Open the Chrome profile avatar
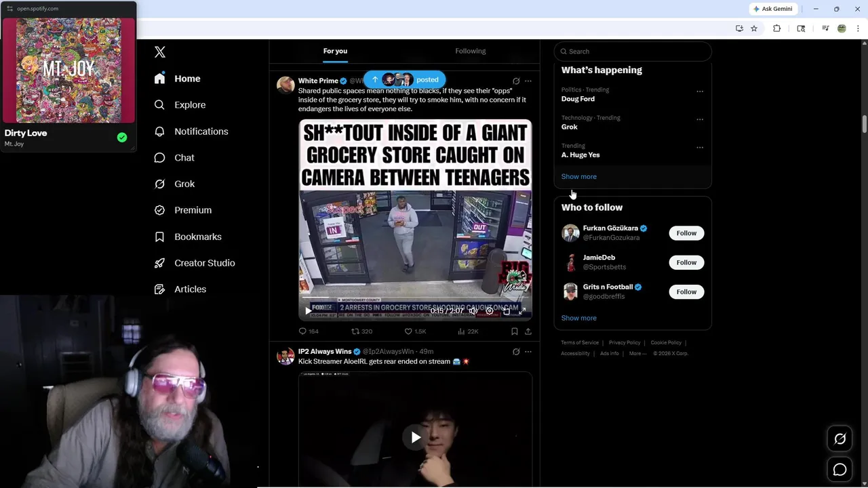This screenshot has width=868, height=488. coord(842,28)
